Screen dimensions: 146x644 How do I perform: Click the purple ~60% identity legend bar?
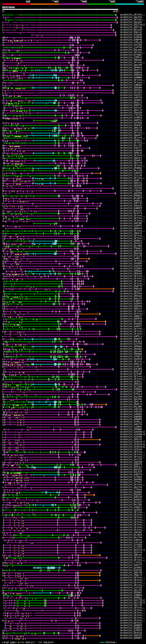click(x=73, y=4)
